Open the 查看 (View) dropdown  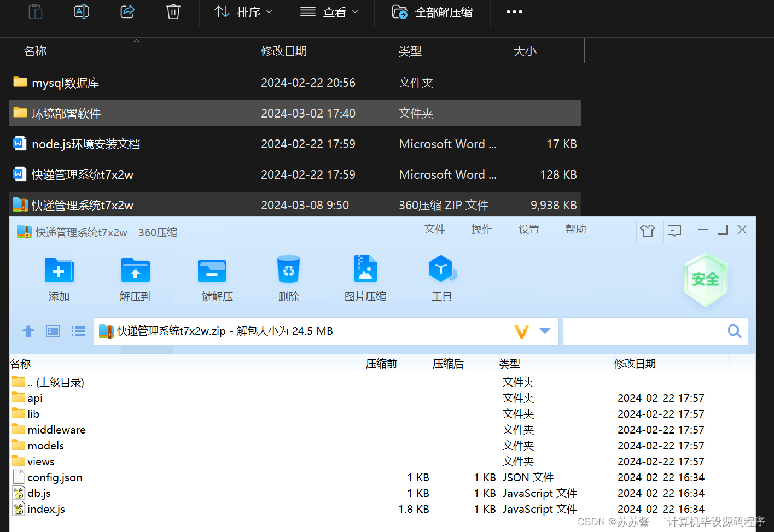pos(329,11)
